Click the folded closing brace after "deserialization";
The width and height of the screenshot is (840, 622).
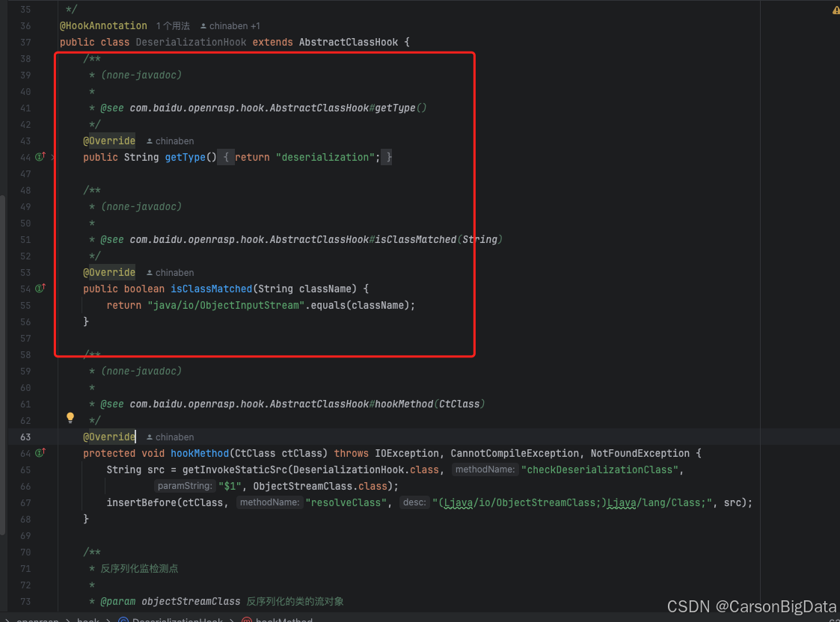(x=388, y=158)
